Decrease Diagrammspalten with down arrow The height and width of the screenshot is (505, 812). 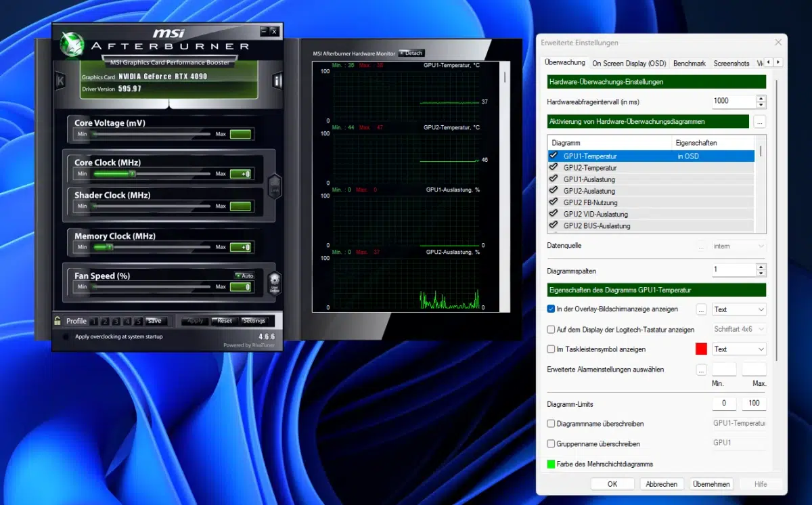(761, 273)
